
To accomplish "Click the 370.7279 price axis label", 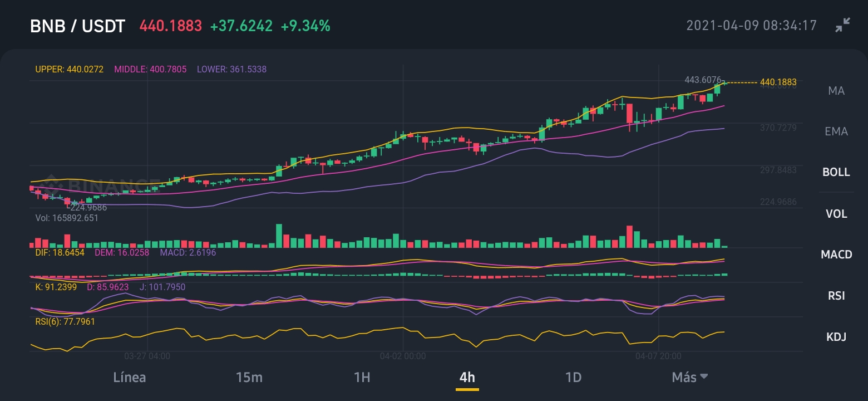I will click(x=778, y=128).
